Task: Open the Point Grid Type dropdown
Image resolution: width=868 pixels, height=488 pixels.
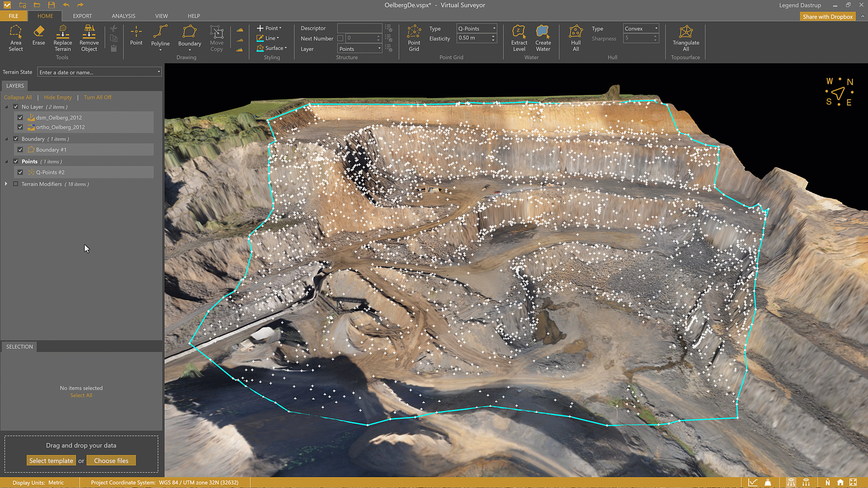Action: point(476,28)
